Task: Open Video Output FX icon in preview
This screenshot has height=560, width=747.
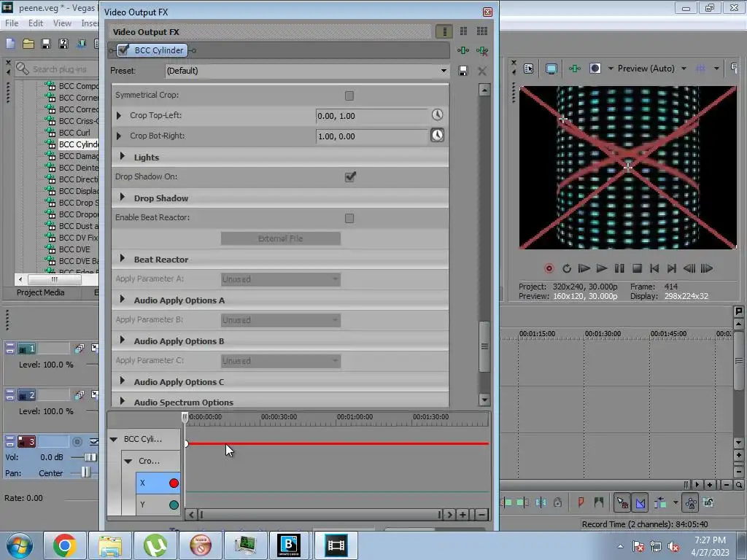Action: (x=575, y=69)
